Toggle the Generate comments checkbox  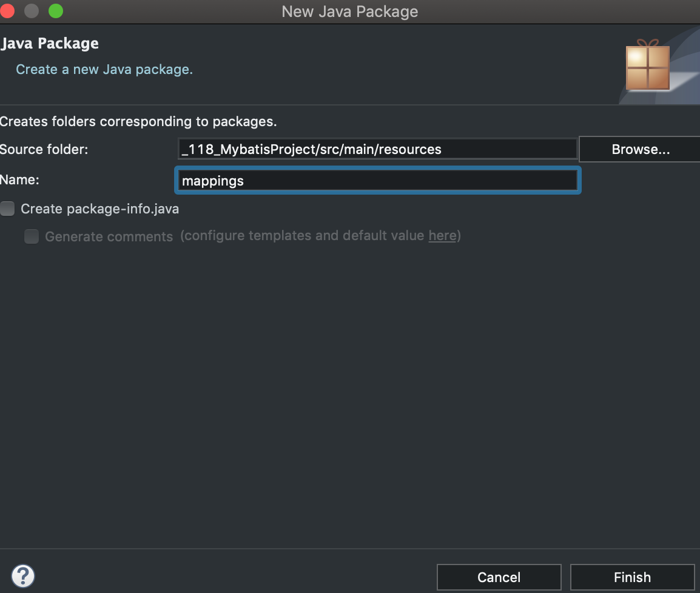pos(32,236)
